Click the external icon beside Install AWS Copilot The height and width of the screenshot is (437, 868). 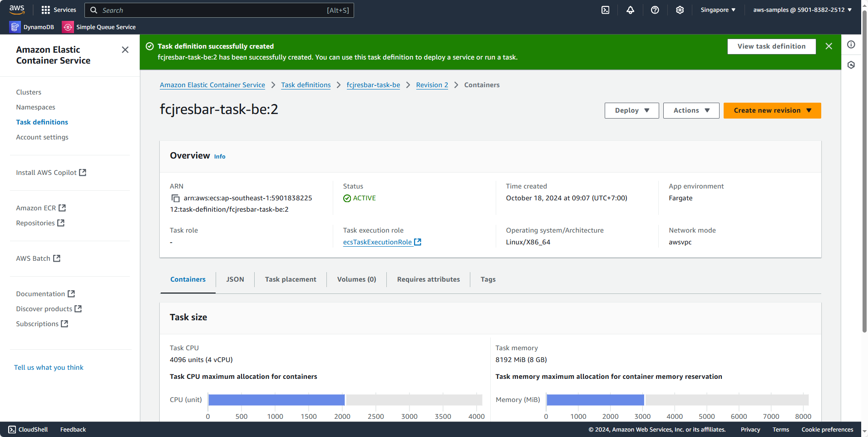point(83,173)
